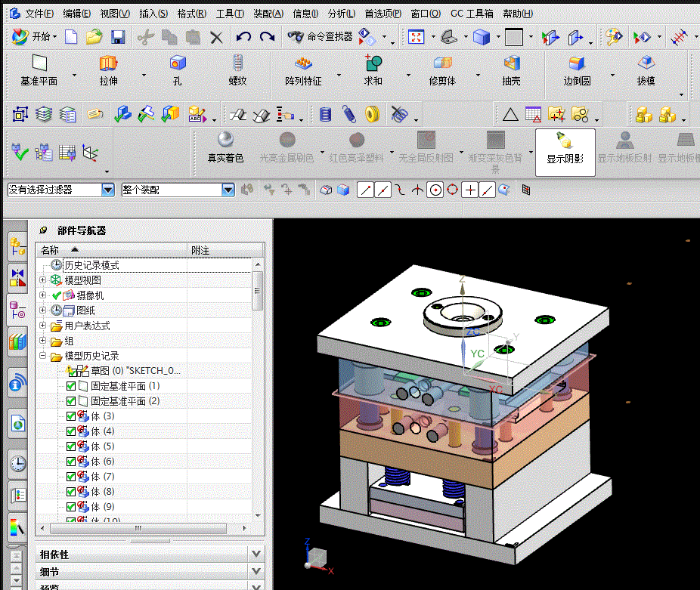
Task: Select 草图 (0) SKETCH_0 tree row
Action: click(x=122, y=371)
